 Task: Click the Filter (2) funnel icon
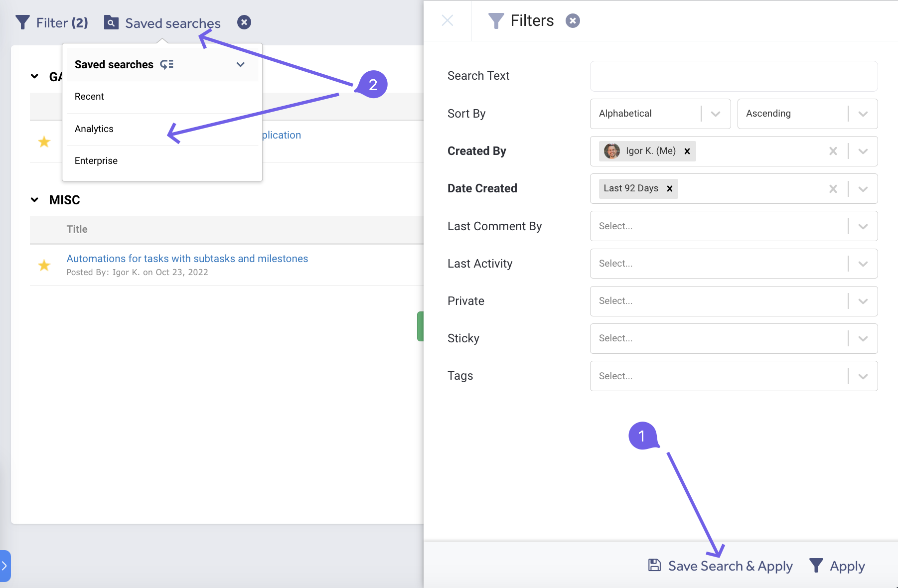pyautogui.click(x=23, y=22)
